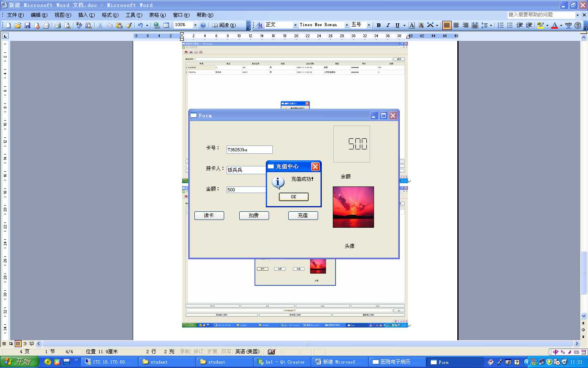Click the character shading icon
Screen dimensions: 588x368
pyautogui.click(x=421, y=25)
